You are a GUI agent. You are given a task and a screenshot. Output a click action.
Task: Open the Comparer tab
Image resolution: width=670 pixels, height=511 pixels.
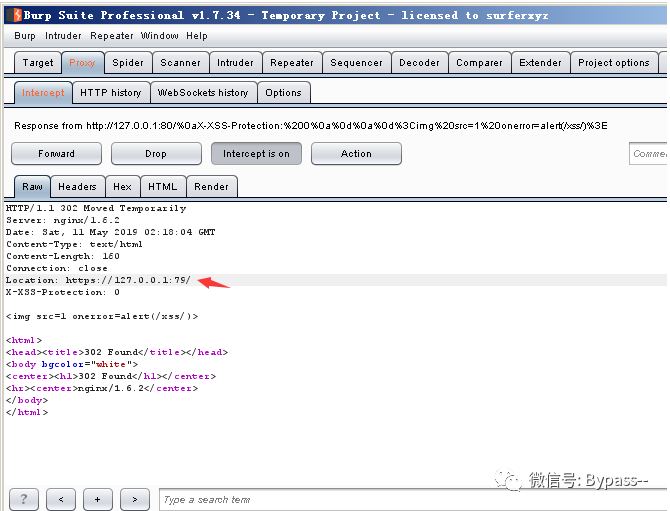click(479, 63)
